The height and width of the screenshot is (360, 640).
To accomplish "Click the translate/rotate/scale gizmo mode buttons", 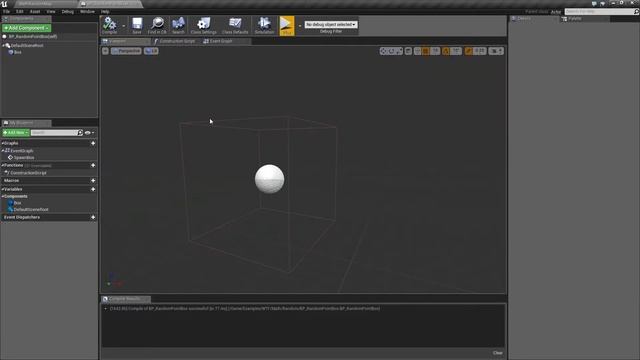I will tap(391, 51).
